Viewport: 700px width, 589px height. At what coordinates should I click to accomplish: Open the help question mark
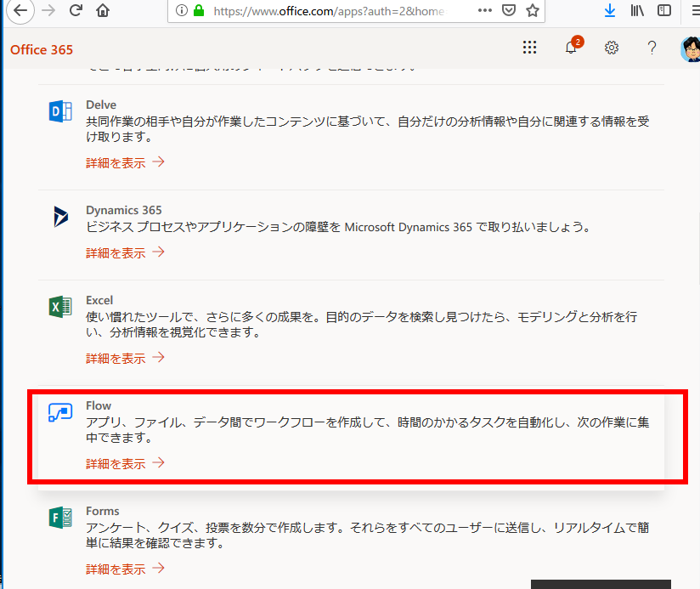click(x=652, y=48)
